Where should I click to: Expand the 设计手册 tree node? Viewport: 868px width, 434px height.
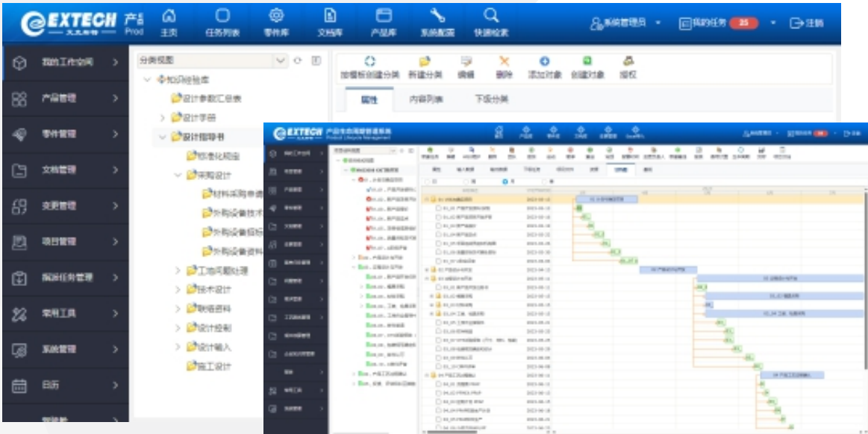[x=163, y=117]
